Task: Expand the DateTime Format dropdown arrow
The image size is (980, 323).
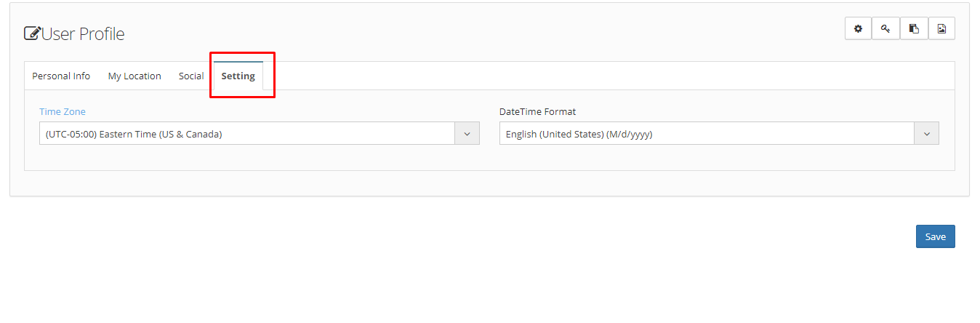Action: click(926, 133)
